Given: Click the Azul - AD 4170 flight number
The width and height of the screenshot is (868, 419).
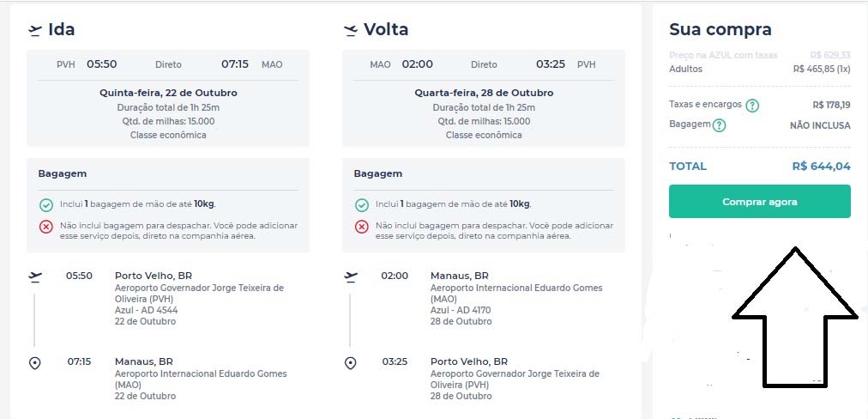Looking at the screenshot, I should pos(463,310).
